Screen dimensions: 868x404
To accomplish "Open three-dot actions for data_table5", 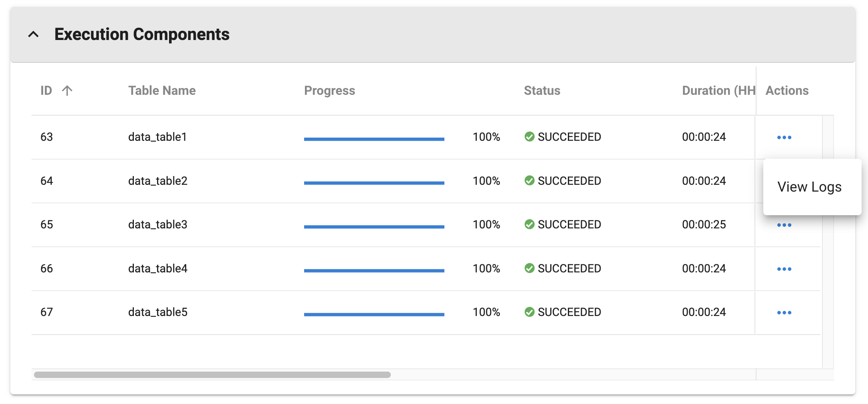I will (x=784, y=313).
